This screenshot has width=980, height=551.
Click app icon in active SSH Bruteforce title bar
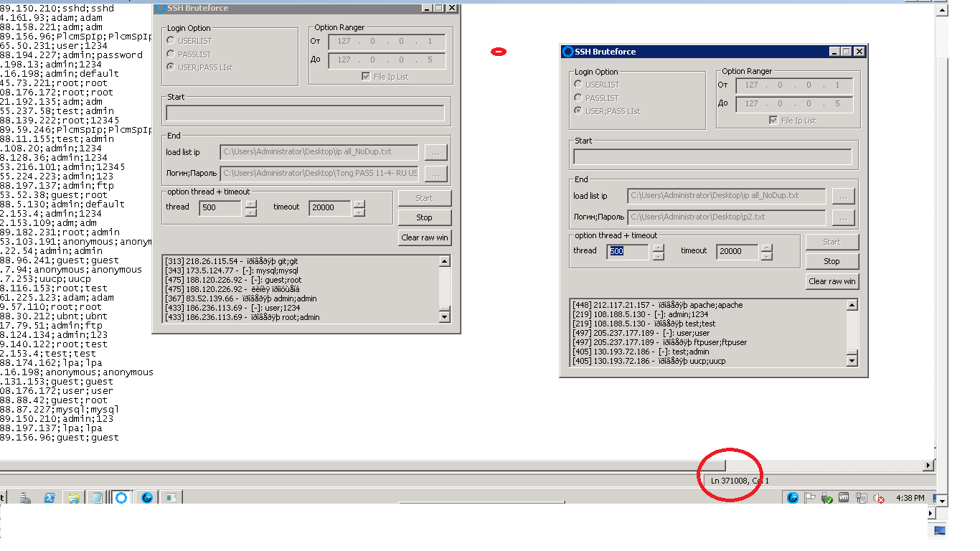coord(568,52)
